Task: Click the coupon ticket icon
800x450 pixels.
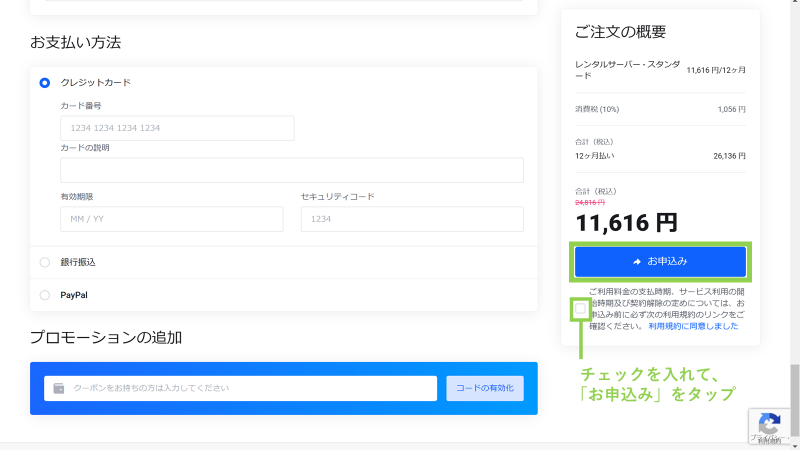Action: point(59,388)
